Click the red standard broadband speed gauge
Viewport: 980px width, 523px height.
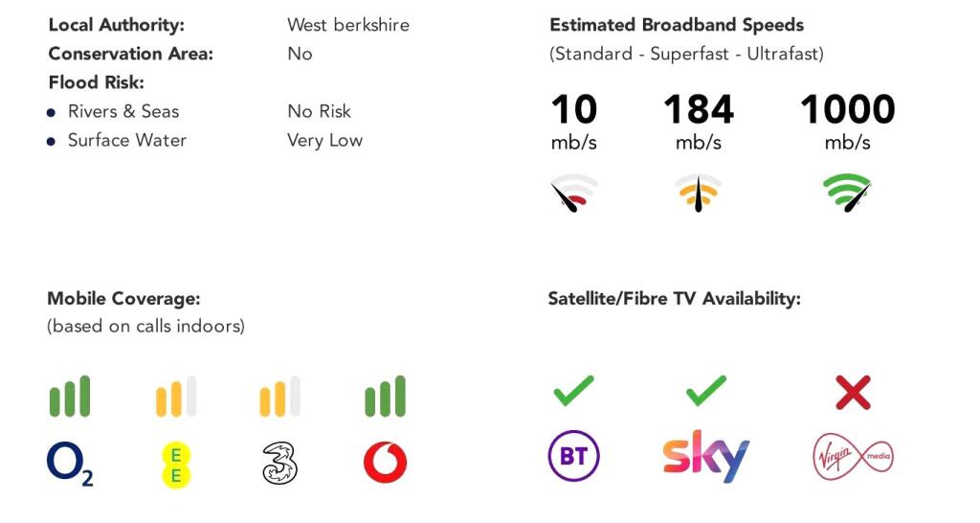[574, 193]
